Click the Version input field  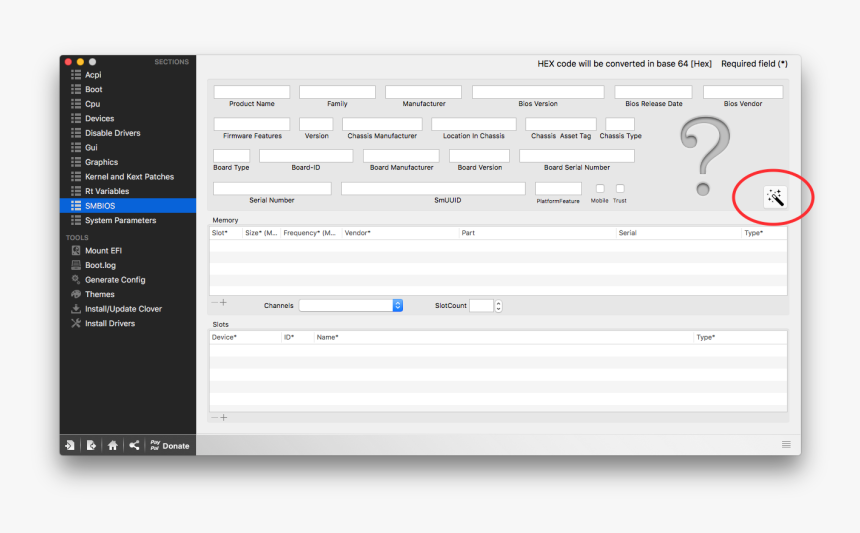pyautogui.click(x=316, y=124)
